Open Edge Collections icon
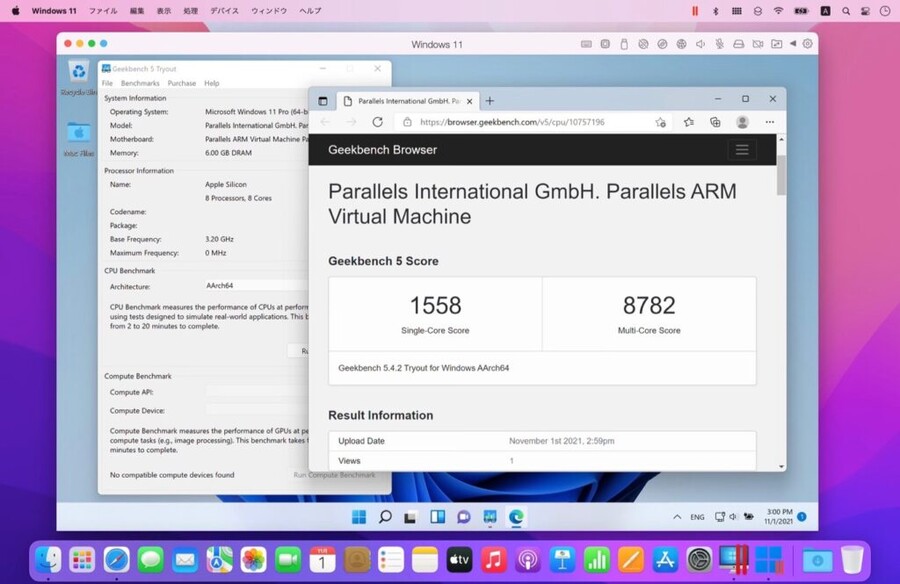900x584 pixels. pos(715,122)
